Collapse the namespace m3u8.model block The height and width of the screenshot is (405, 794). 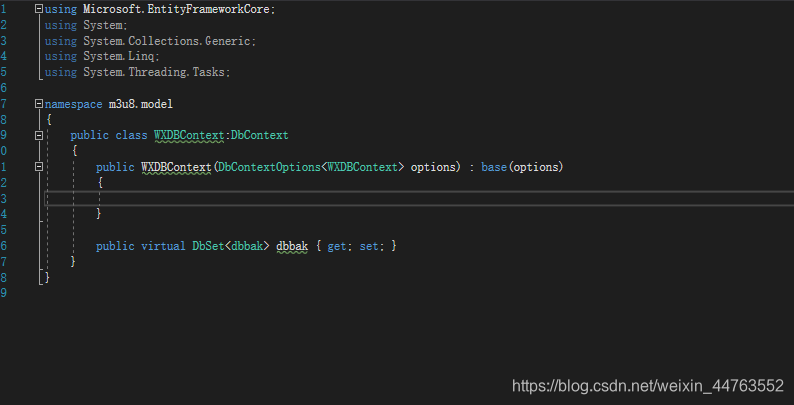[x=39, y=104]
